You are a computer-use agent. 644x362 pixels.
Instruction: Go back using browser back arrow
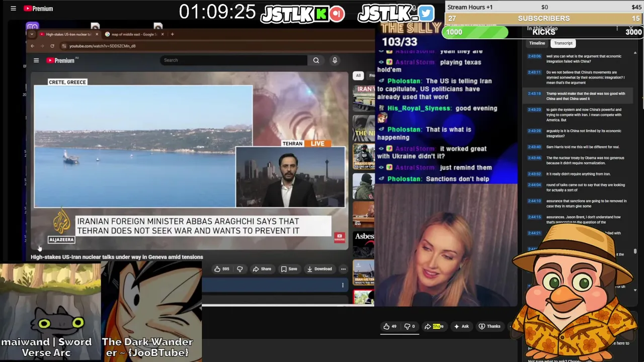(x=32, y=46)
